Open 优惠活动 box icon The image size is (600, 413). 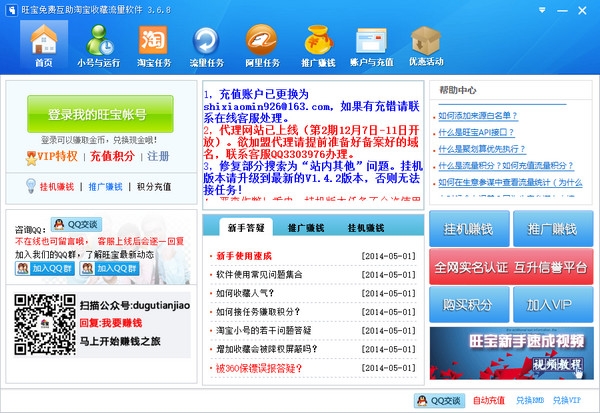coord(426,46)
